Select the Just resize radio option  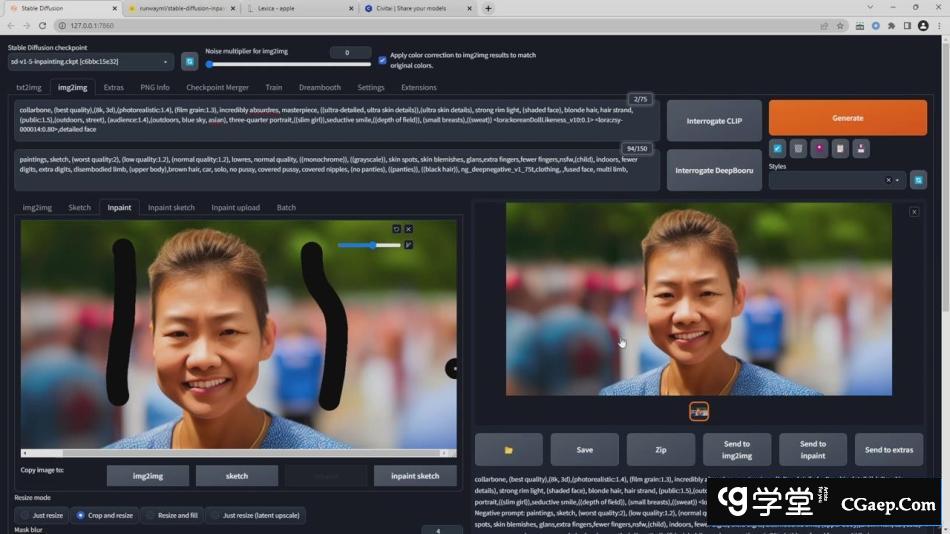pyautogui.click(x=25, y=515)
